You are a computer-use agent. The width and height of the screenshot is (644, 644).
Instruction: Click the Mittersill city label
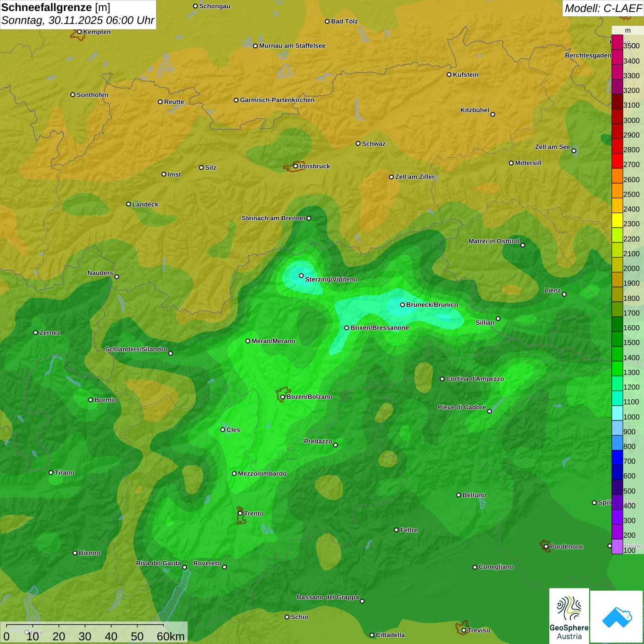pos(528,163)
